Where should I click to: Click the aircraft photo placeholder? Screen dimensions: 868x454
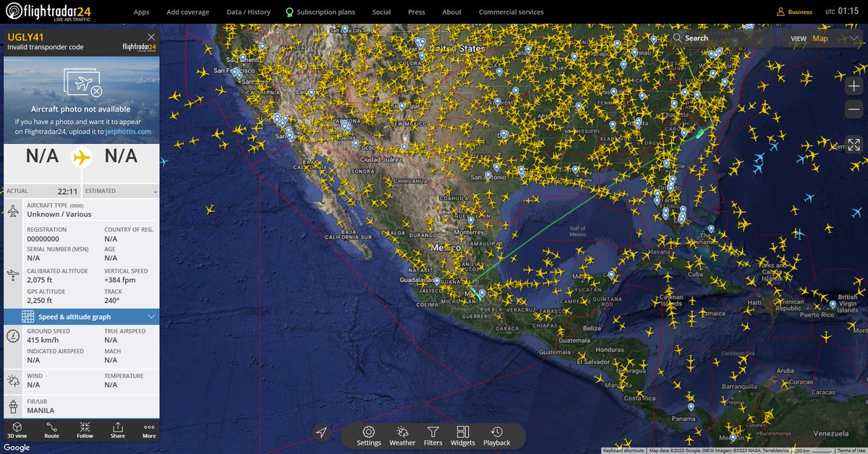[82, 82]
